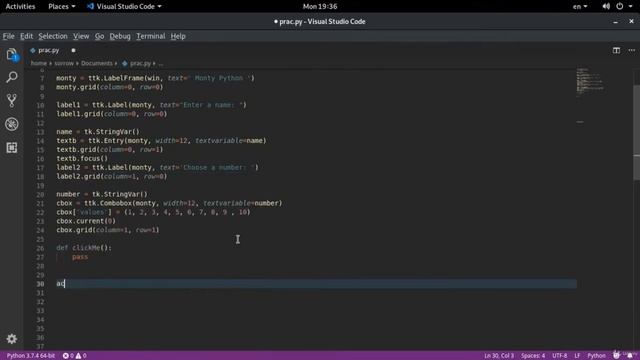The height and width of the screenshot is (360, 640).
Task: Select the prac.py editor tab
Action: click(48, 50)
